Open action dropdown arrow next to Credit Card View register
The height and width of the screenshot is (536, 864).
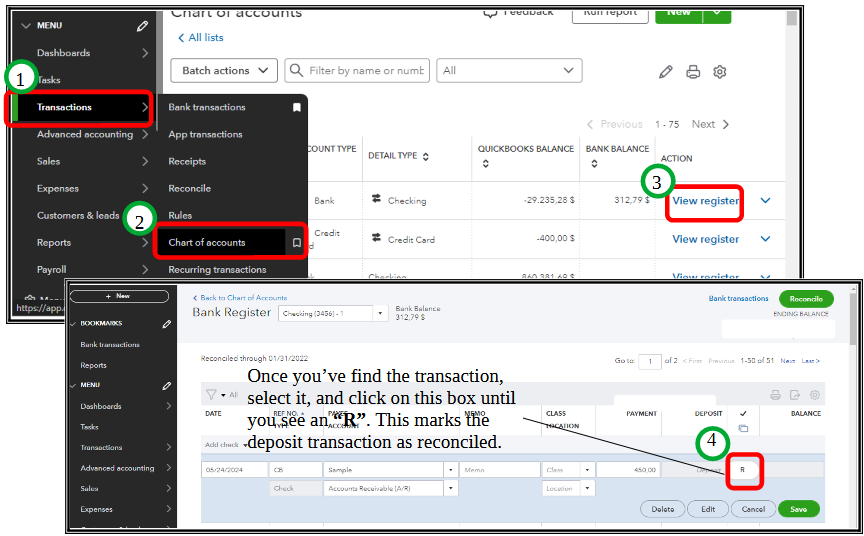(x=765, y=239)
